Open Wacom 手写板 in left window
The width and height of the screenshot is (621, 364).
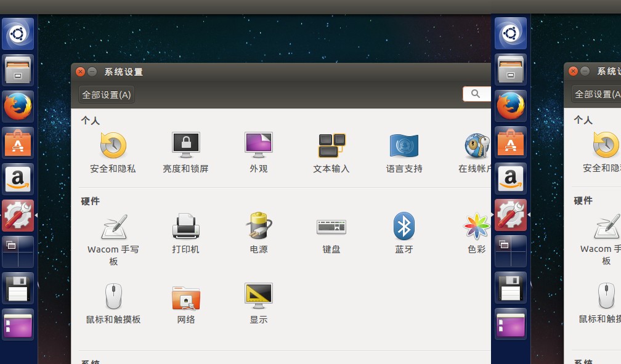pyautogui.click(x=113, y=240)
